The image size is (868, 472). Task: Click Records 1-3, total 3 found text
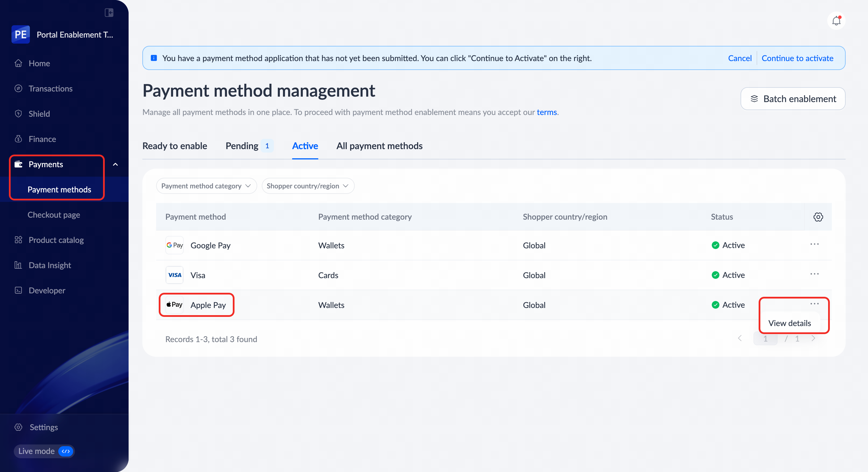[x=211, y=339]
